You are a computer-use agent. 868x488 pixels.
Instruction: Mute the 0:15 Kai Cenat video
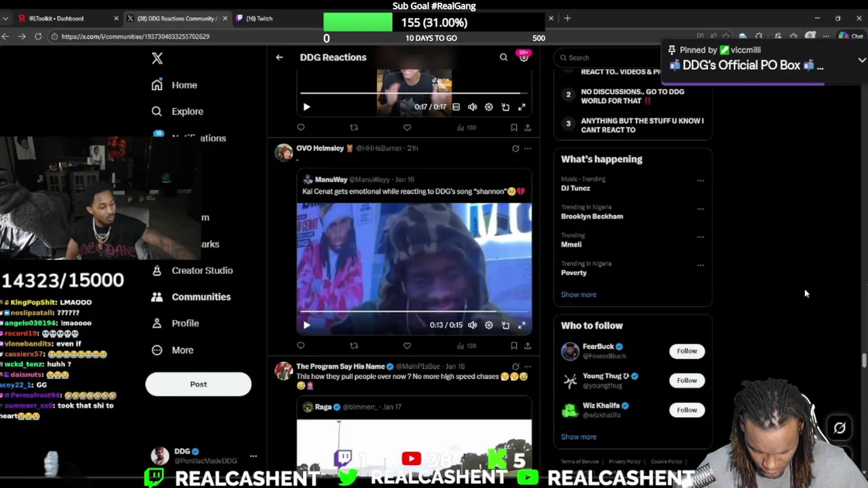(472, 325)
